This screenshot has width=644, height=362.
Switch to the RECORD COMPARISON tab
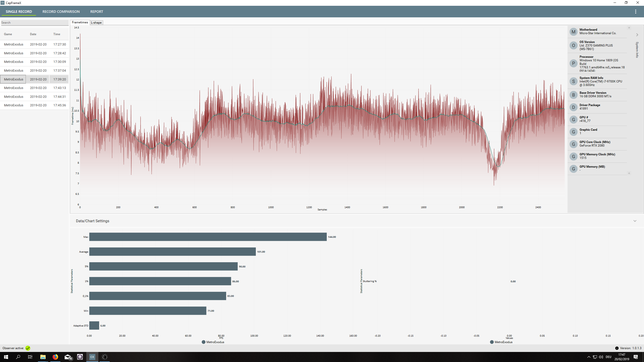pos(61,12)
